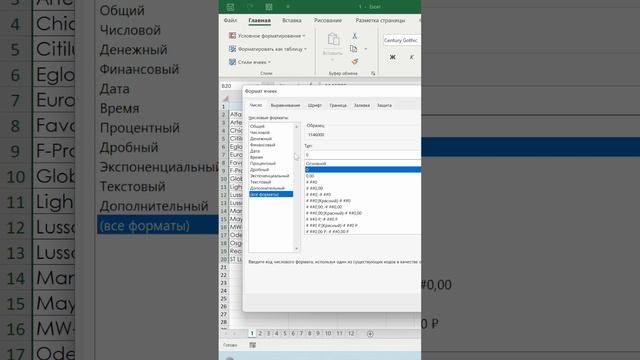The width and height of the screenshot is (640, 360).
Task: Click the Тип format code input field
Action: click(x=362, y=155)
